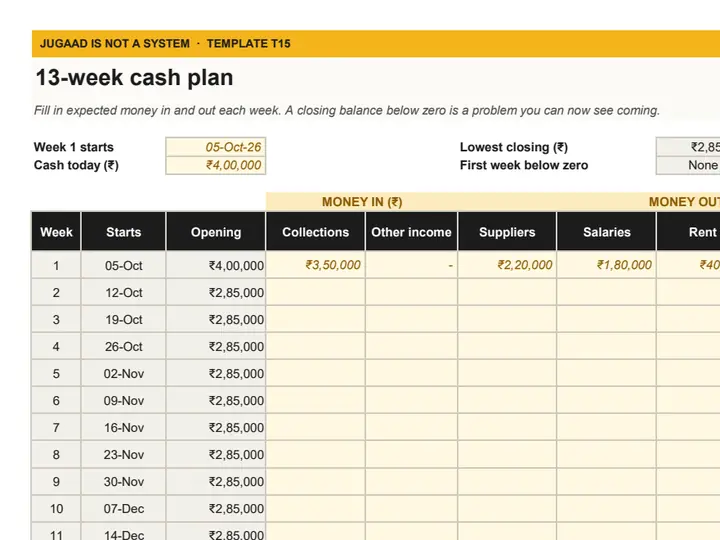Select the 05-Oct Starts cell in week 1
720x540 pixels.
(x=124, y=265)
